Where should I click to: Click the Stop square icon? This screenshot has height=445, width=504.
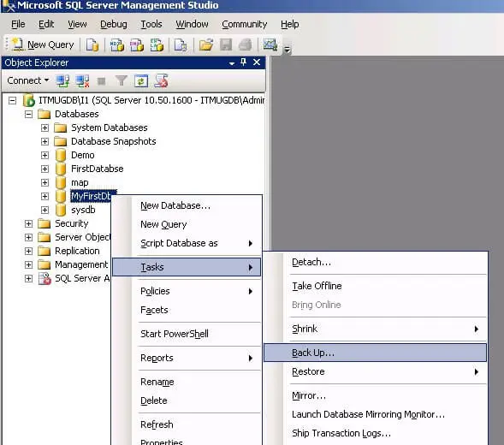(x=102, y=81)
